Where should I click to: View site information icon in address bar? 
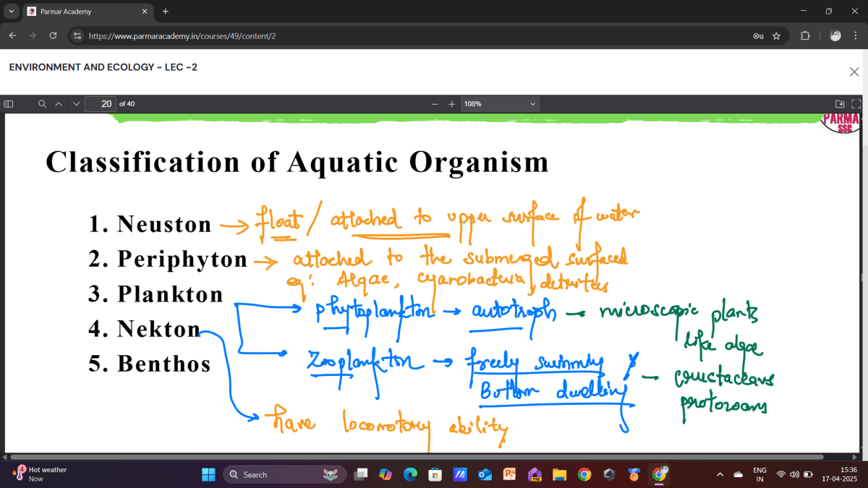click(78, 35)
